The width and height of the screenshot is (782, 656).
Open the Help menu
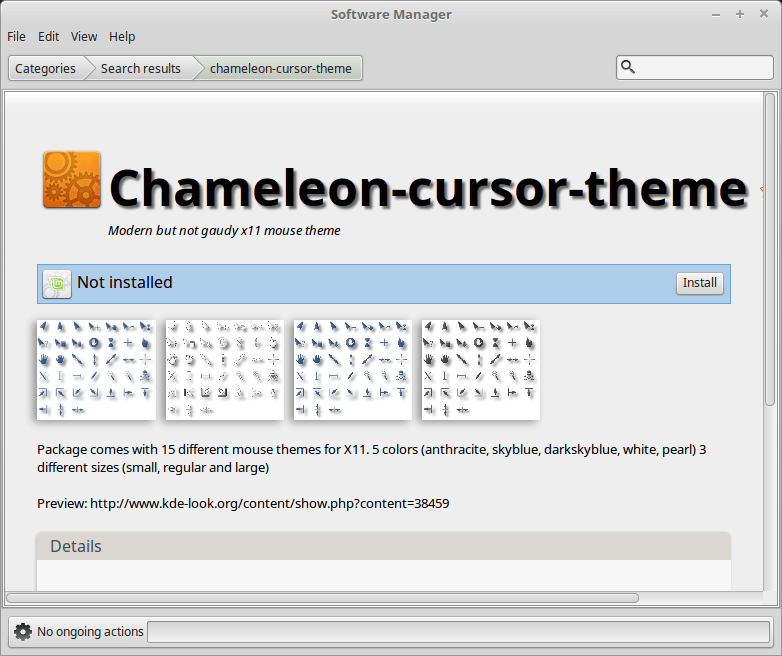click(122, 36)
